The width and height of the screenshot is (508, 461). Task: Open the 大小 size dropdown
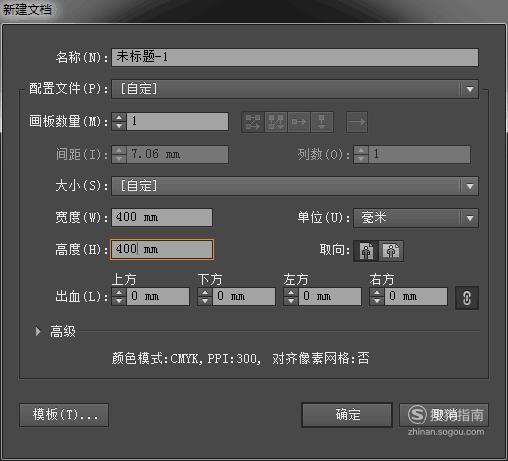point(295,186)
